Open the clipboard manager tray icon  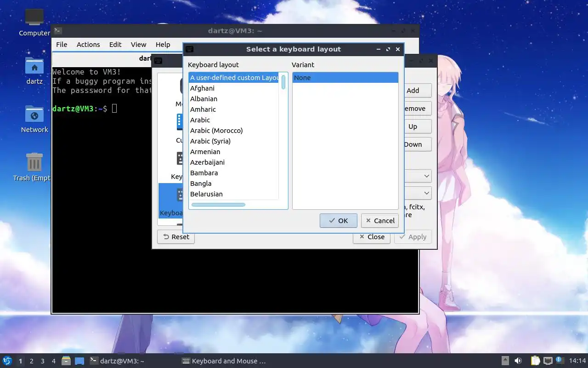(x=536, y=361)
